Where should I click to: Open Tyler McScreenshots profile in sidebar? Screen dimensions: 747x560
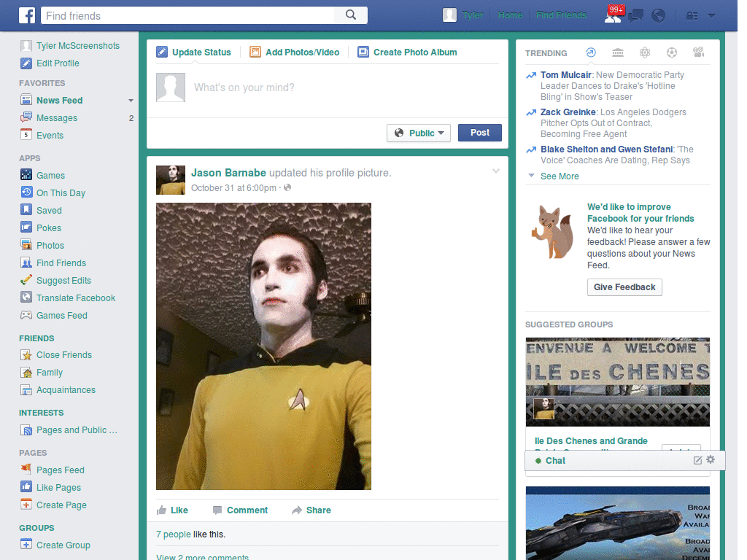[77, 46]
